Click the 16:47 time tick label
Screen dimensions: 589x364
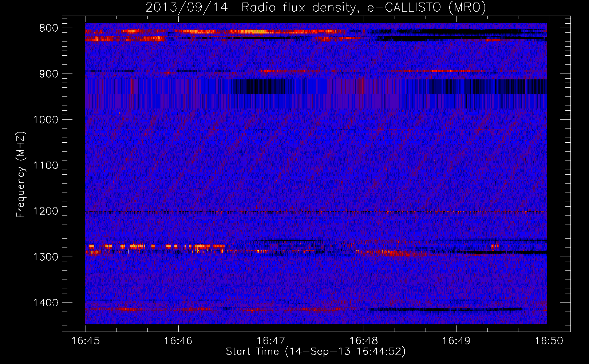point(271,341)
